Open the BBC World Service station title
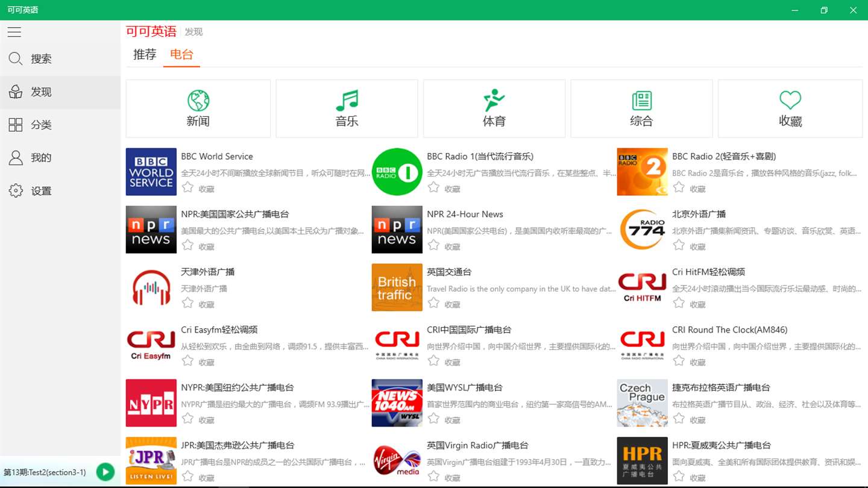 [217, 157]
